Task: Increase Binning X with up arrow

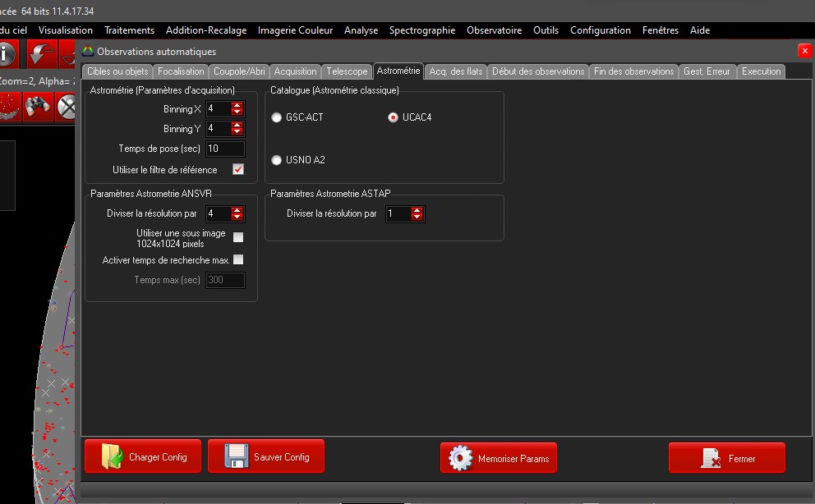Action: (237, 105)
